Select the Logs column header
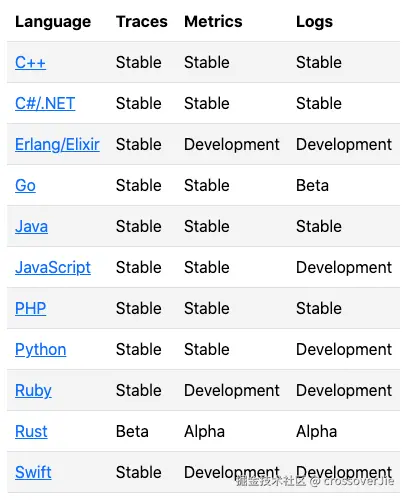 [314, 22]
